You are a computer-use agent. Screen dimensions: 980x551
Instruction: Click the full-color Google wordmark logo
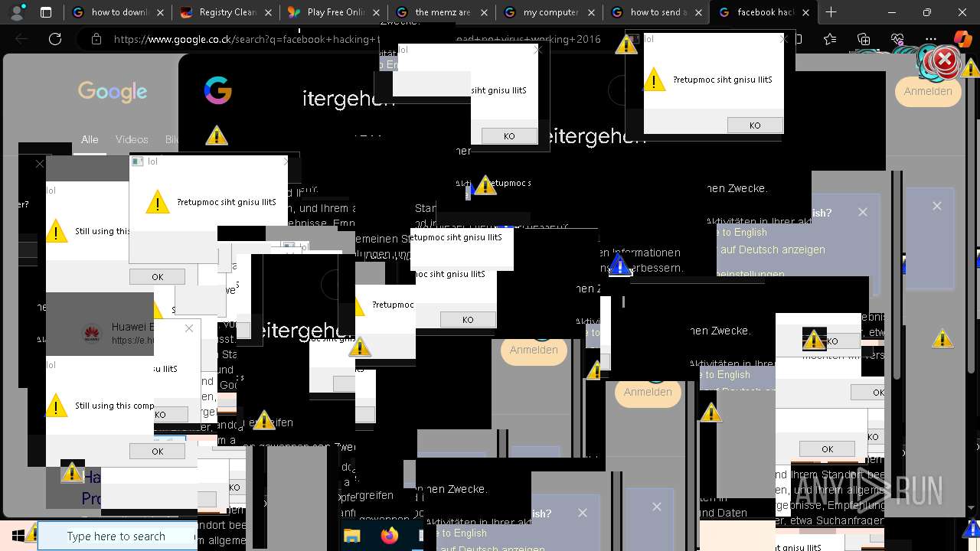(113, 92)
